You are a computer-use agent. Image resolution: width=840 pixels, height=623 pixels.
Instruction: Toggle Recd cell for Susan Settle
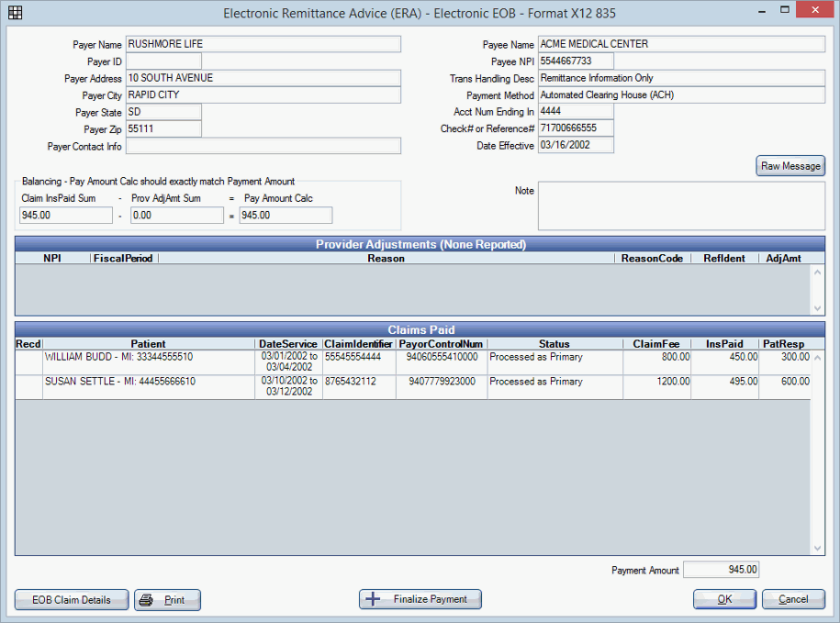(28, 387)
